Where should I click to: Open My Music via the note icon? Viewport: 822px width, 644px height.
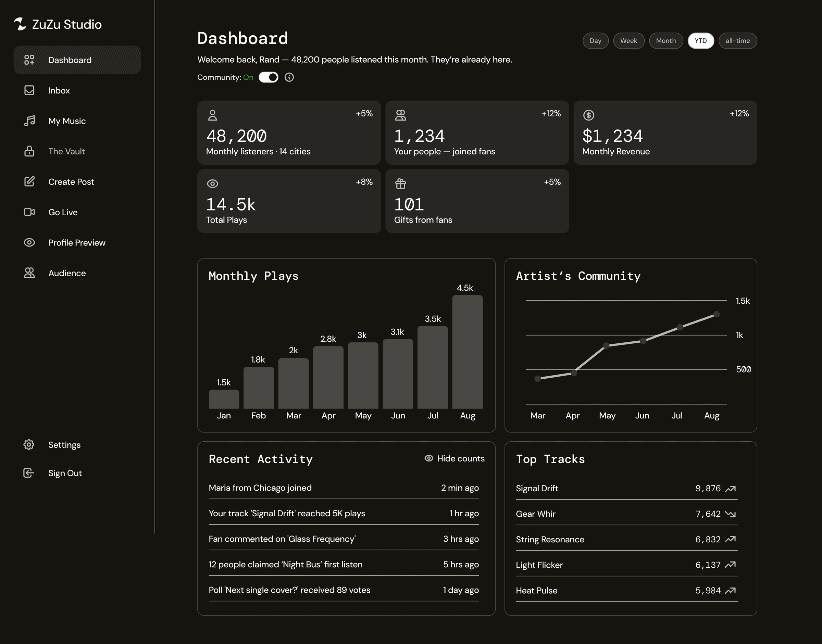(x=29, y=121)
